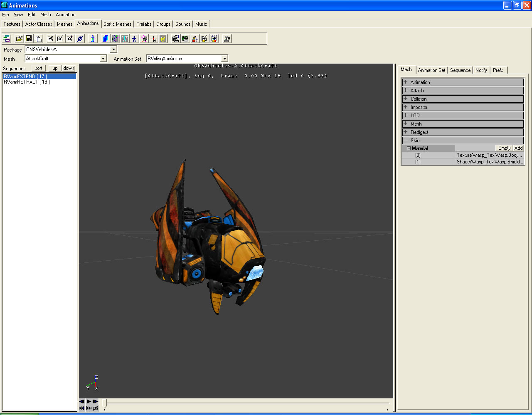Expand the LOD property group

point(405,115)
